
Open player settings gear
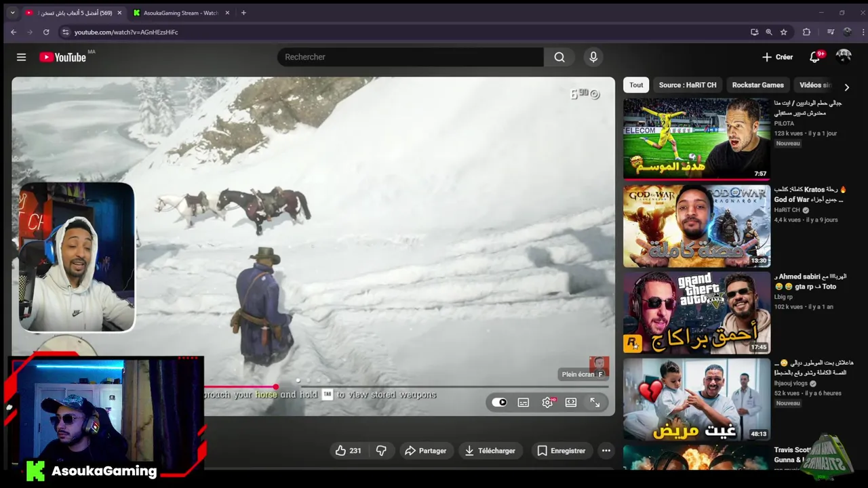pos(548,402)
